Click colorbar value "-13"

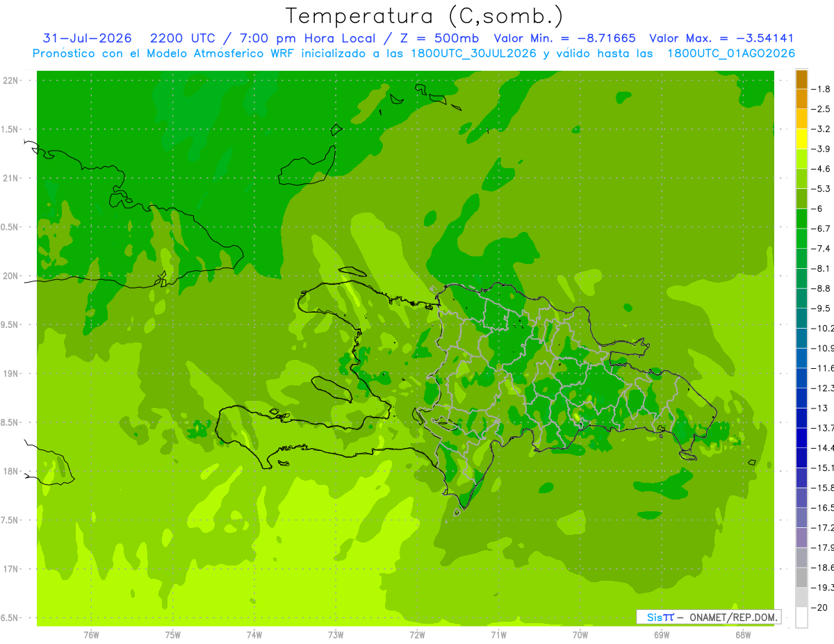click(x=819, y=408)
